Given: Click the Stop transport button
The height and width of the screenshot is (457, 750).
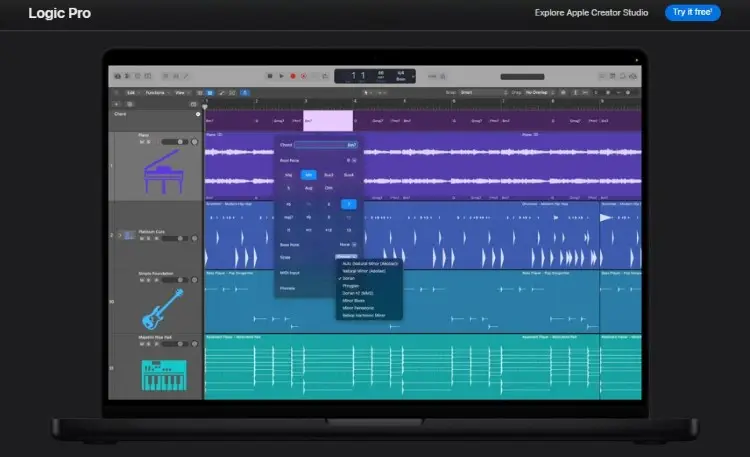Looking at the screenshot, I should 270,76.
